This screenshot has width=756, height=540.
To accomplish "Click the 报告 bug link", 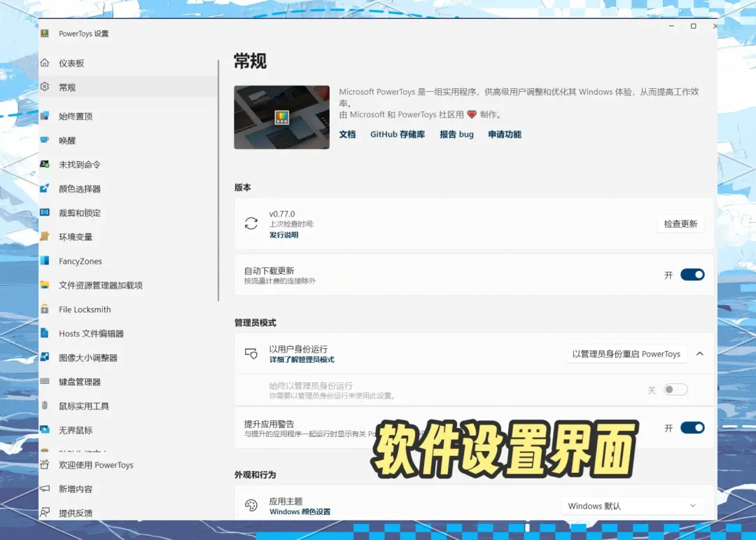I will coord(456,134).
